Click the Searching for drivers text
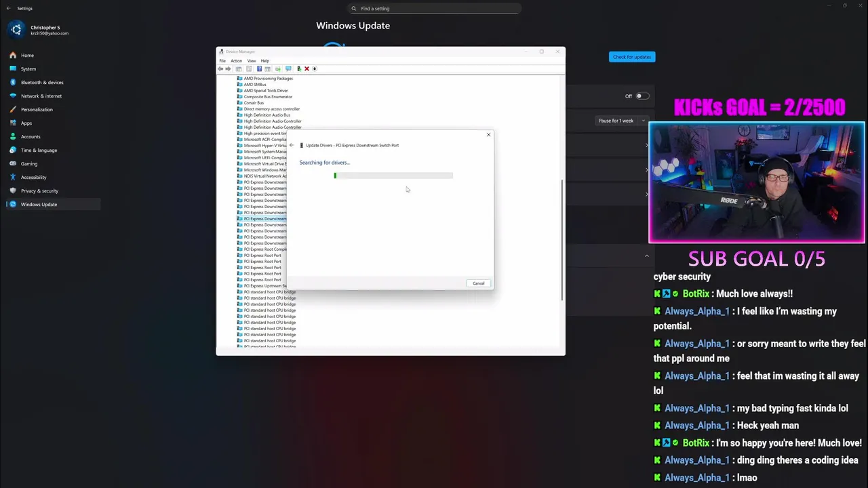This screenshot has width=868, height=488. [325, 163]
